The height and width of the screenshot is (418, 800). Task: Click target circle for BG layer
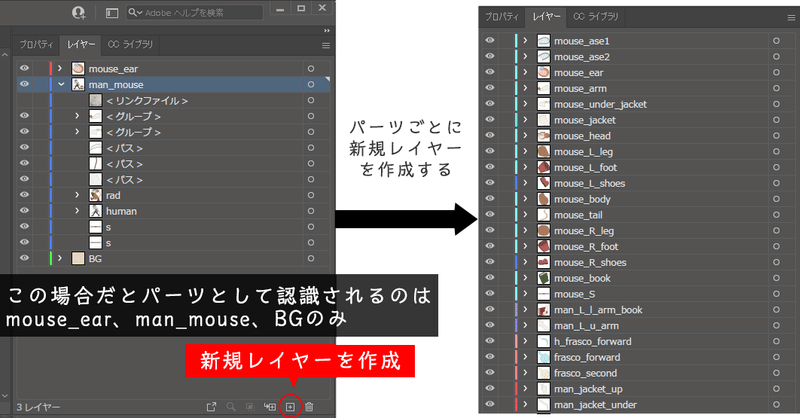[x=311, y=259]
